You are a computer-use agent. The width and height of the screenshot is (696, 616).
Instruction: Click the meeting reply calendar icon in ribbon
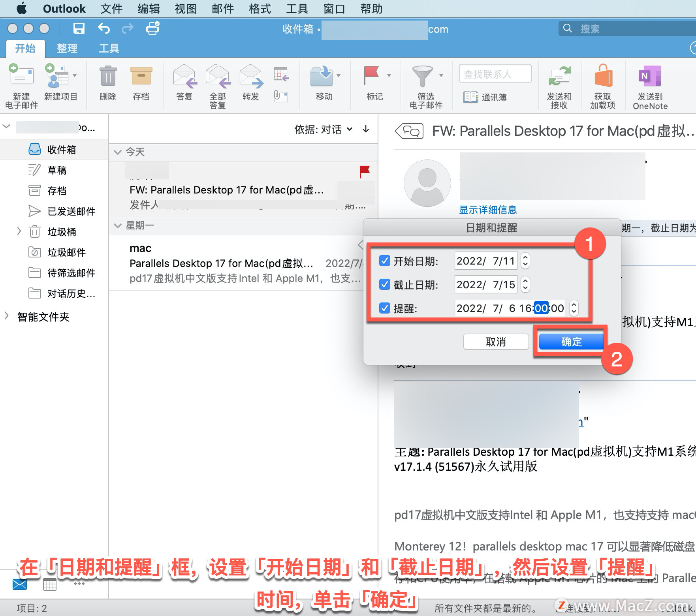point(281,74)
